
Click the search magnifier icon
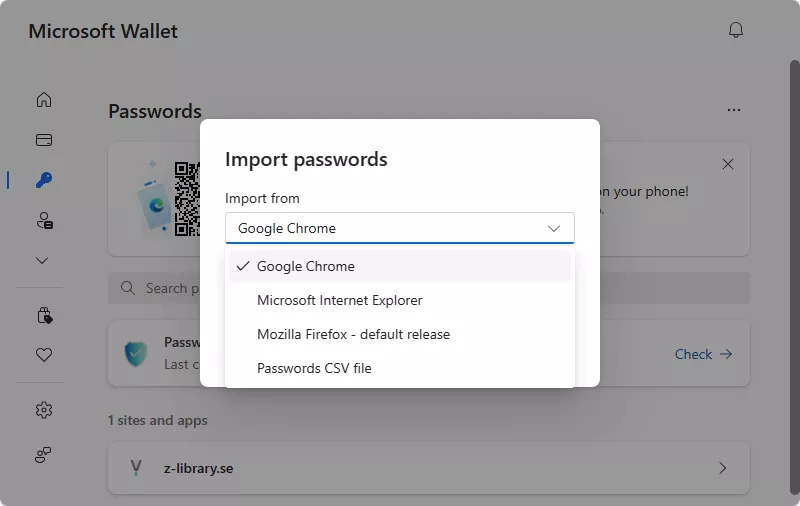(128, 288)
